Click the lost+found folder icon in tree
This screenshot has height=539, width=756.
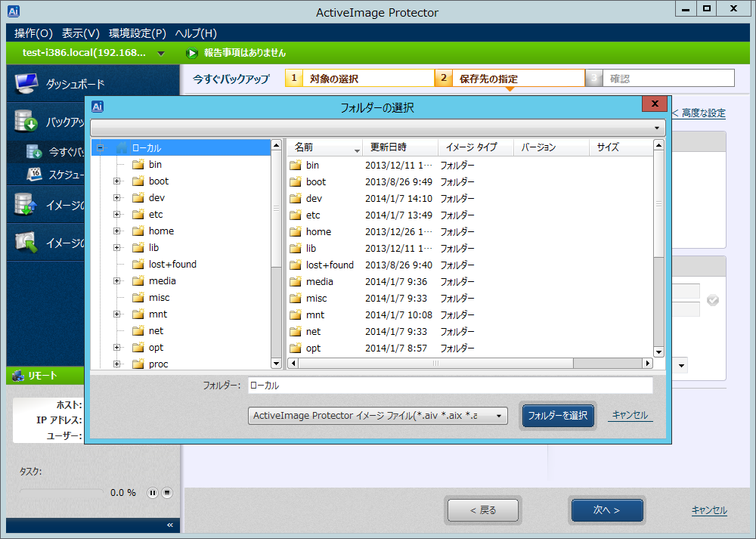(138, 264)
